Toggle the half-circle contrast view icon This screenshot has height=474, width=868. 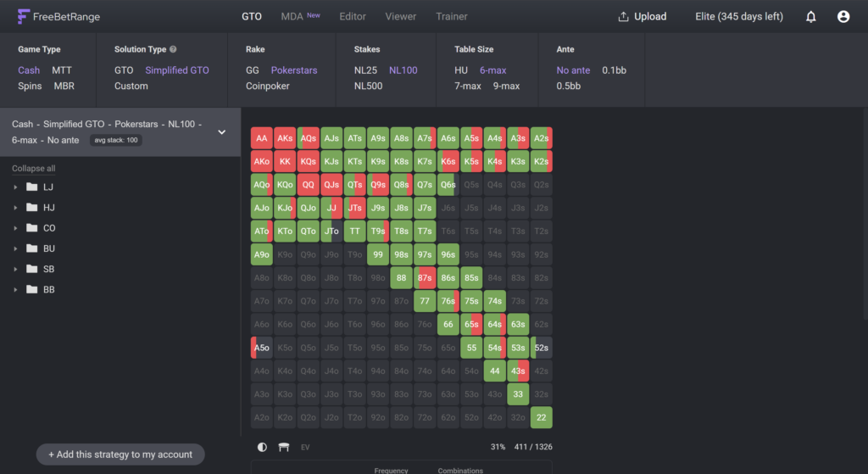point(262,447)
